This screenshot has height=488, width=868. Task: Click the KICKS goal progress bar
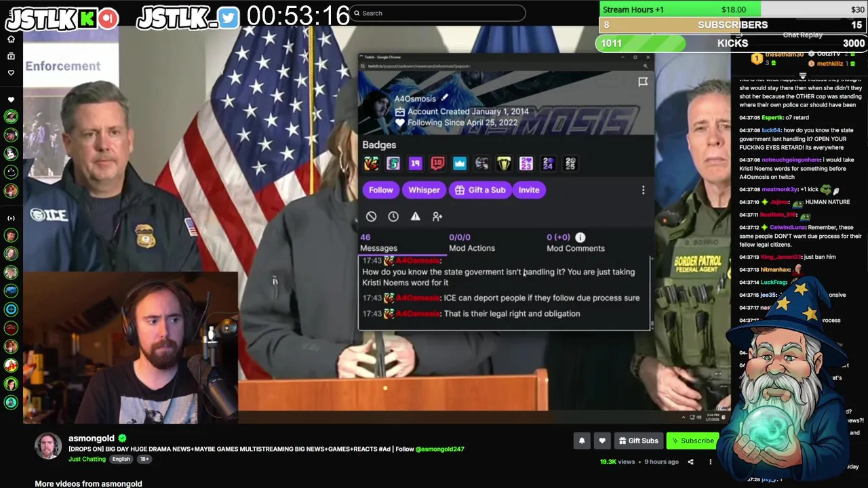click(731, 43)
